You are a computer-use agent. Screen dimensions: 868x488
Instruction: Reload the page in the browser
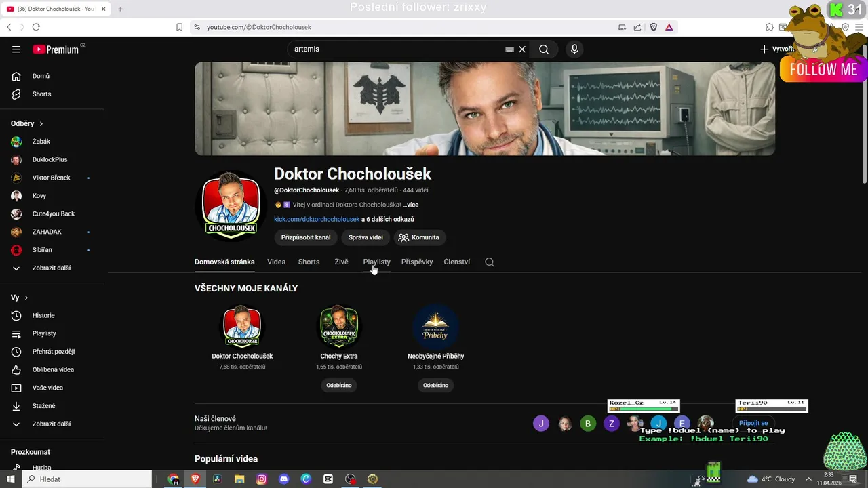coord(36,27)
